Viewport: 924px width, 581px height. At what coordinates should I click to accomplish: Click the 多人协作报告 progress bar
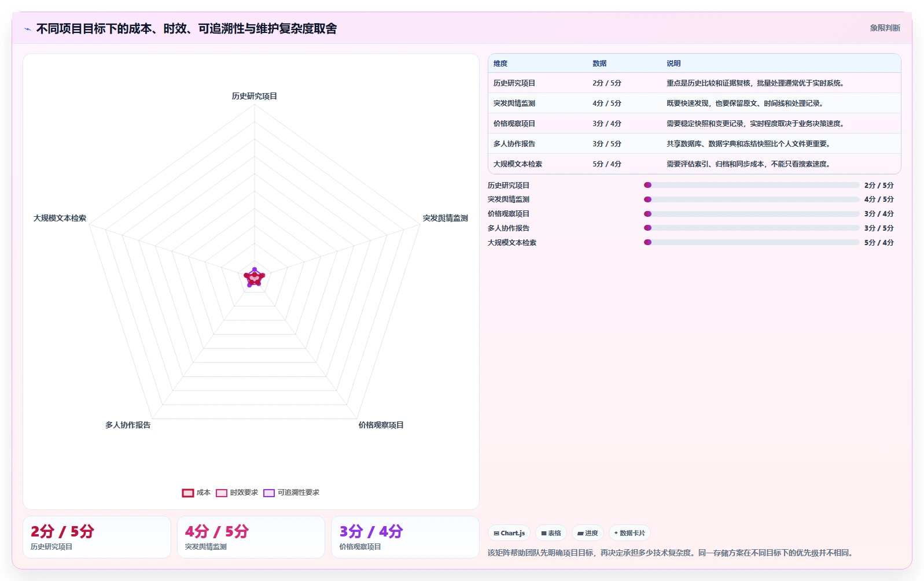coord(752,228)
